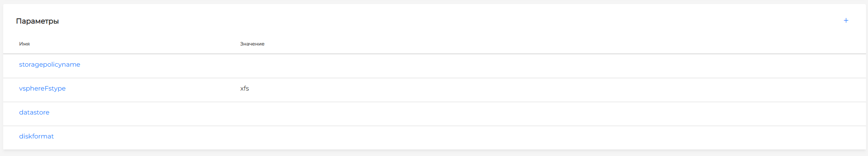
Task: Click blank header area right of Значение
Action: pos(557,44)
